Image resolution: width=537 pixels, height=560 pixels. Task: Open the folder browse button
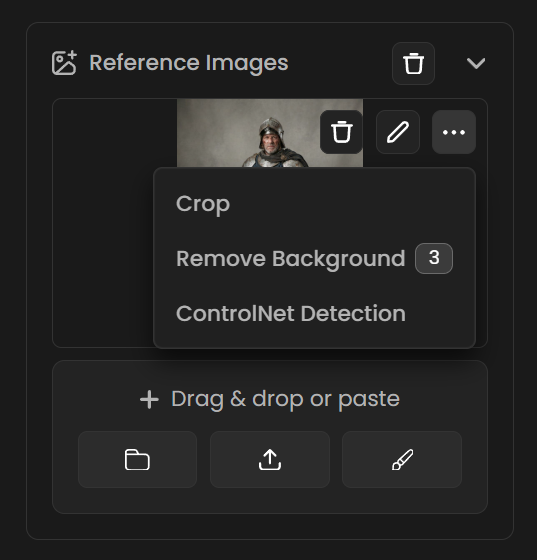tap(137, 460)
